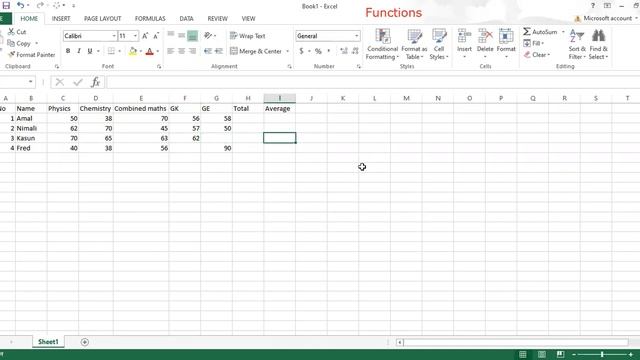Align text to top
This screenshot has width=640, height=360.
pos(171,36)
